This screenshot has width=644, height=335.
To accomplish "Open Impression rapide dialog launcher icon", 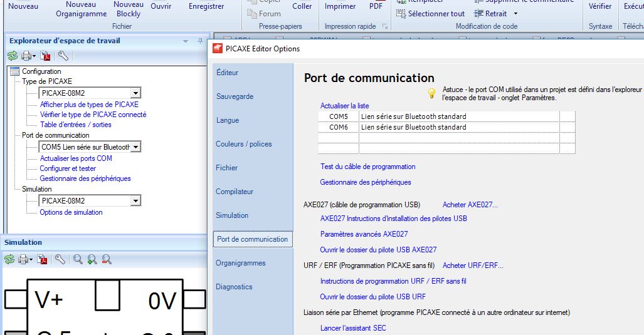I will tap(385, 26).
